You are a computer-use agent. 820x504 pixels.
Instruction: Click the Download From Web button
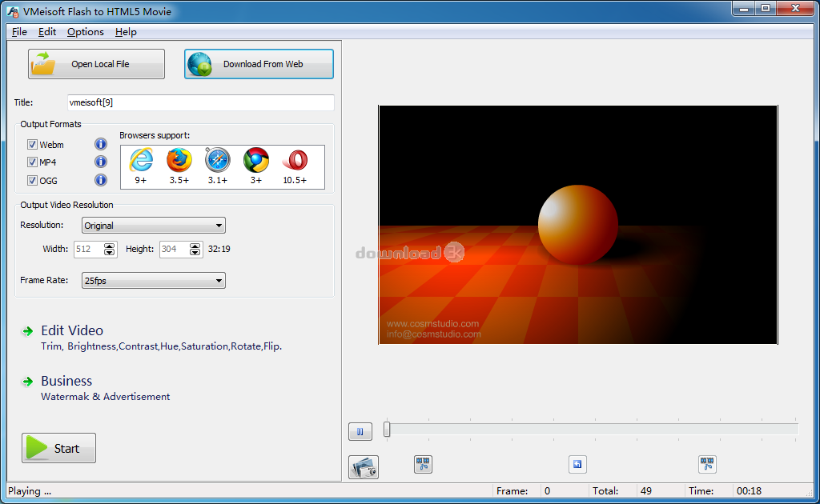point(259,64)
